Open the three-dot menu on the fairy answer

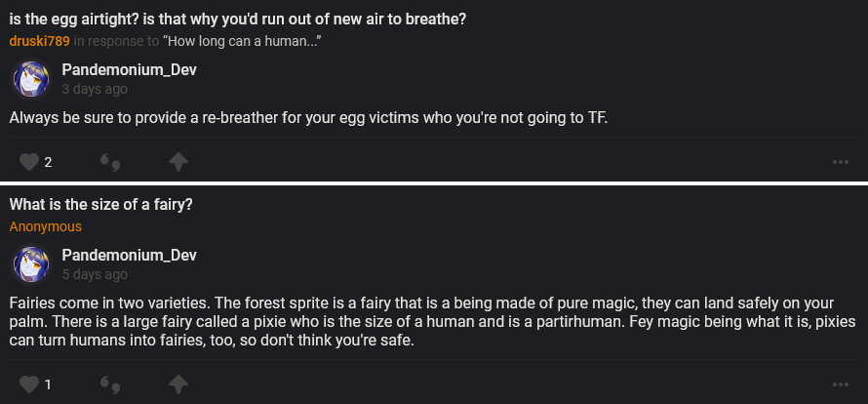click(841, 384)
